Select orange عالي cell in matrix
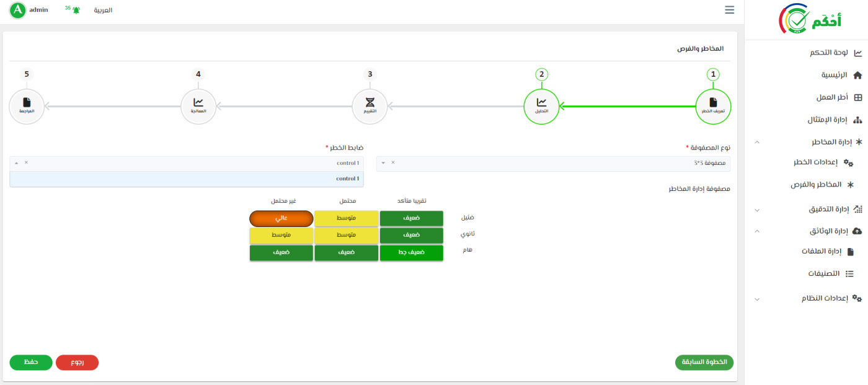Image resolution: width=868 pixels, height=385 pixels. pos(281,218)
